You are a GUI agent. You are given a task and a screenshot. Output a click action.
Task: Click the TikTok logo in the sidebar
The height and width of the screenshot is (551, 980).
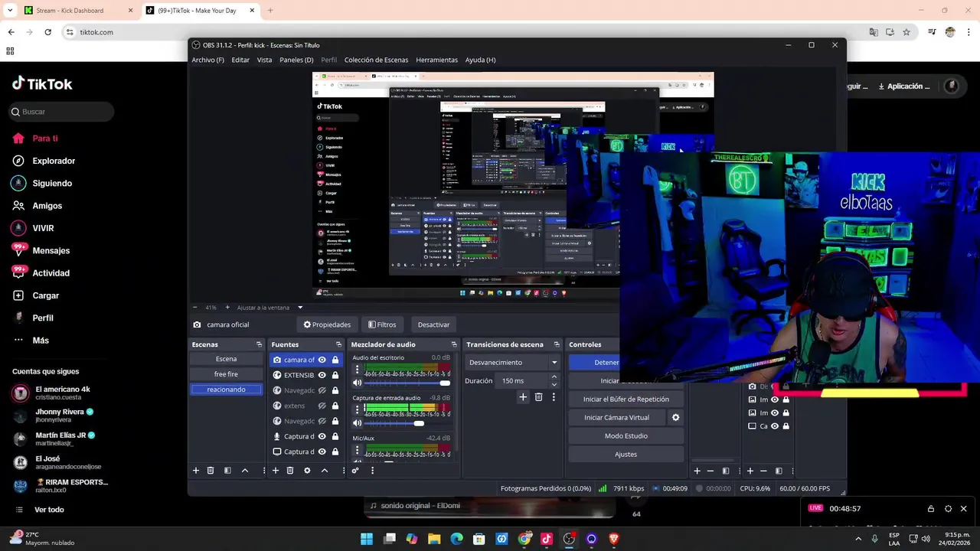click(42, 83)
